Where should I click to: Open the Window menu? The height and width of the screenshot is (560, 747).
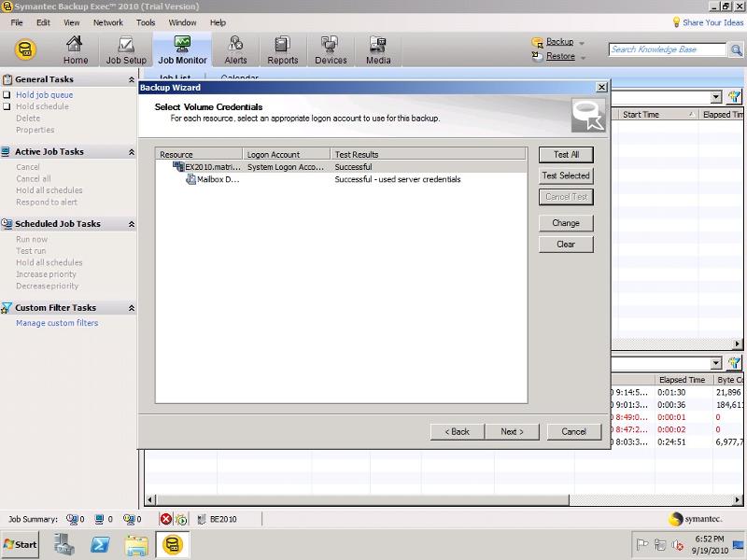point(182,22)
